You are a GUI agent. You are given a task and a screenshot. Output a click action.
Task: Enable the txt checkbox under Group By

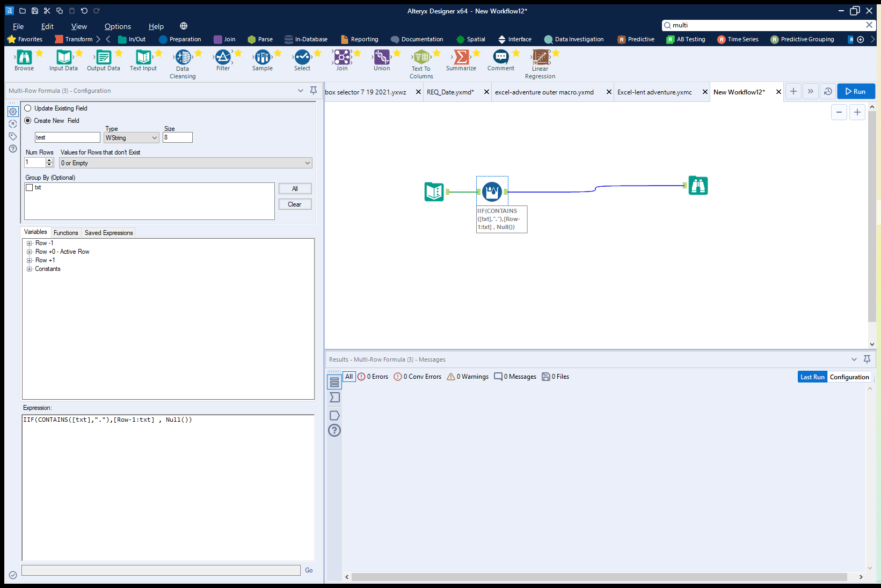(x=30, y=187)
